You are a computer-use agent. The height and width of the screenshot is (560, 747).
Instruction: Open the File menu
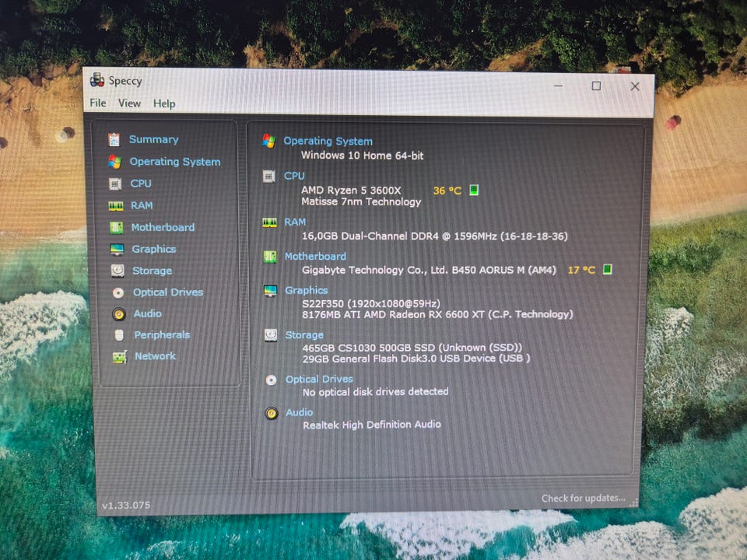pyautogui.click(x=98, y=103)
